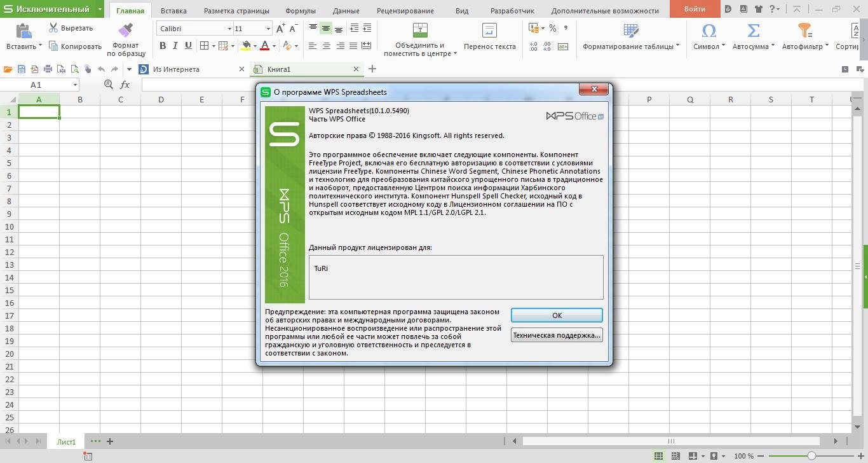Toggle underline formatting
The height and width of the screenshot is (463, 868).
click(x=188, y=46)
